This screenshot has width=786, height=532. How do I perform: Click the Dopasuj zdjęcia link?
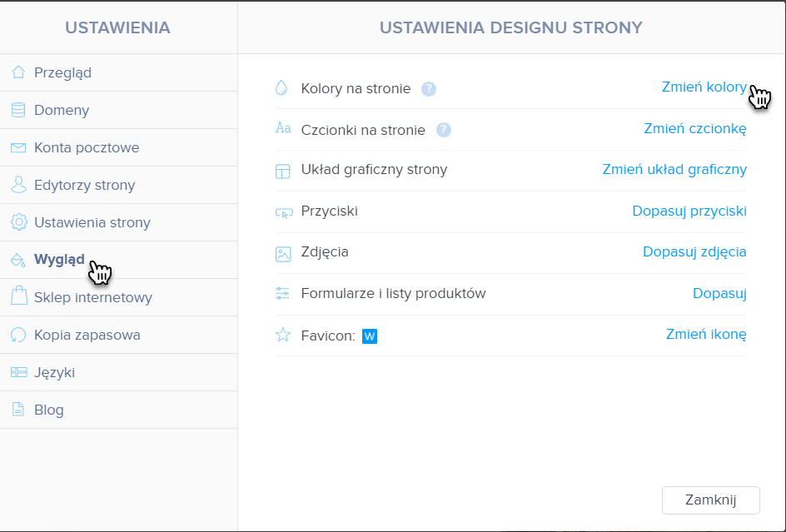point(694,251)
